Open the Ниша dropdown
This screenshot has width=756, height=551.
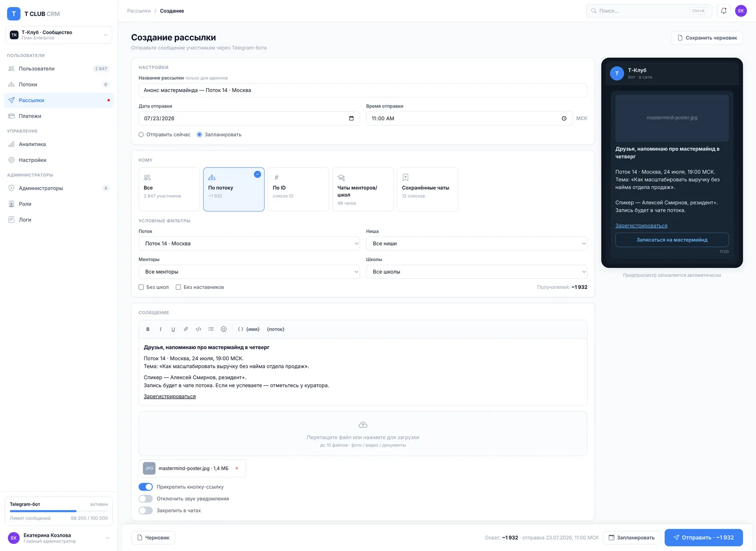click(x=477, y=244)
